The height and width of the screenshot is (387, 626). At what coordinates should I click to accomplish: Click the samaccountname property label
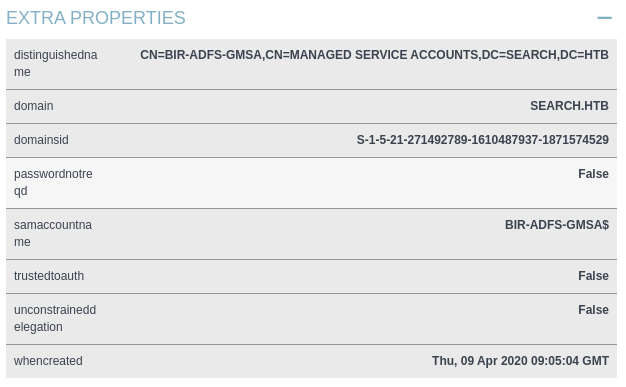[53, 233]
